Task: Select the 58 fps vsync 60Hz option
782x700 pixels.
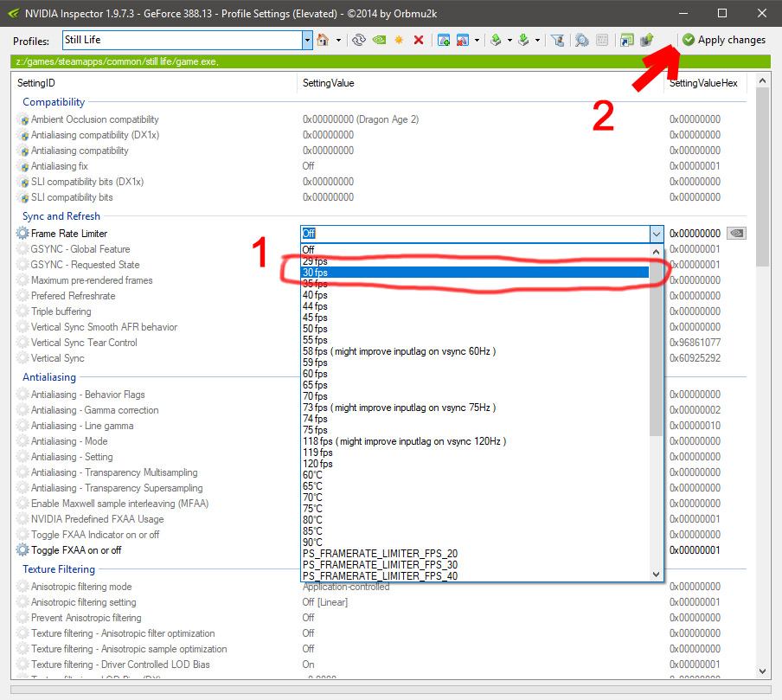Action: coord(476,351)
